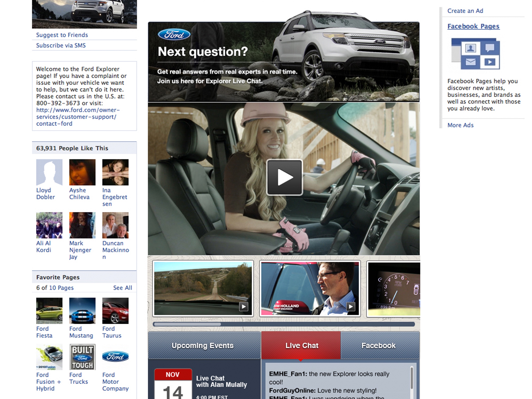Click the Ayshe Chileva name link

coord(79,194)
